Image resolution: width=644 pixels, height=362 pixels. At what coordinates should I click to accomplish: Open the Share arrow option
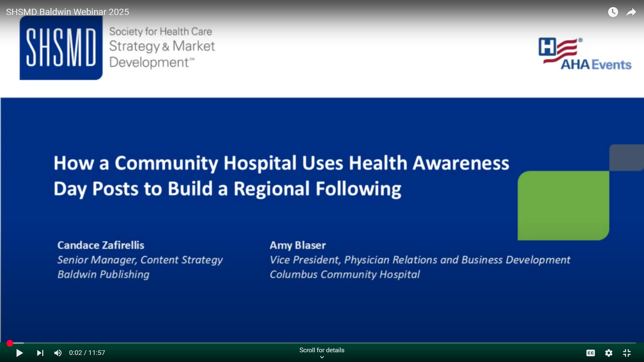click(631, 12)
